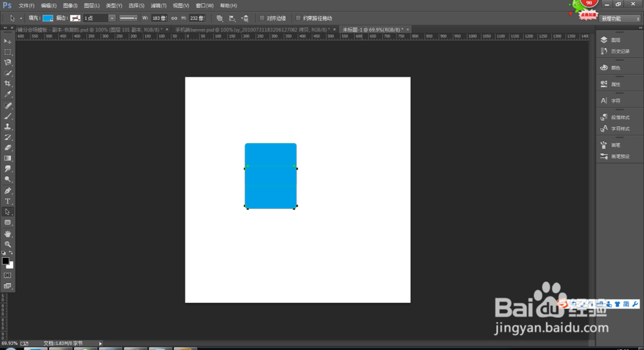Expand the collapsed panel dock

640,28
